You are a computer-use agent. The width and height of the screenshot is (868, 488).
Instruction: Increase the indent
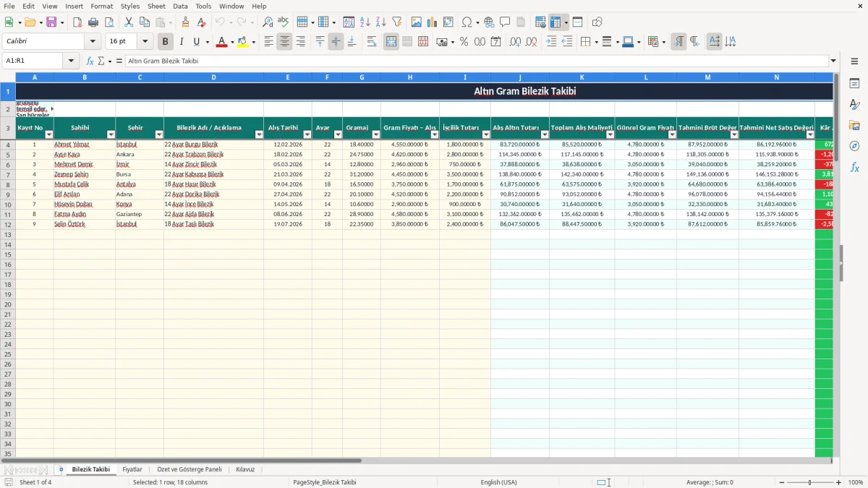pyautogui.click(x=551, y=42)
